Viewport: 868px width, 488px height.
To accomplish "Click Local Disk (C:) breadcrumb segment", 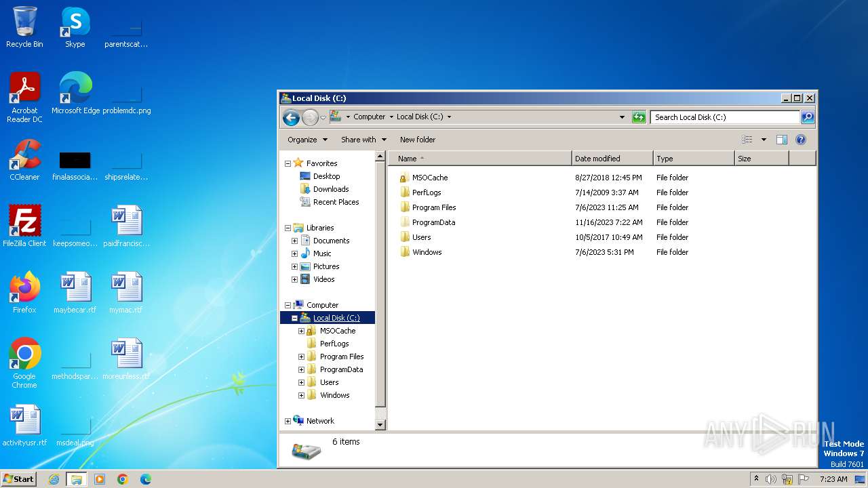I will tap(420, 117).
